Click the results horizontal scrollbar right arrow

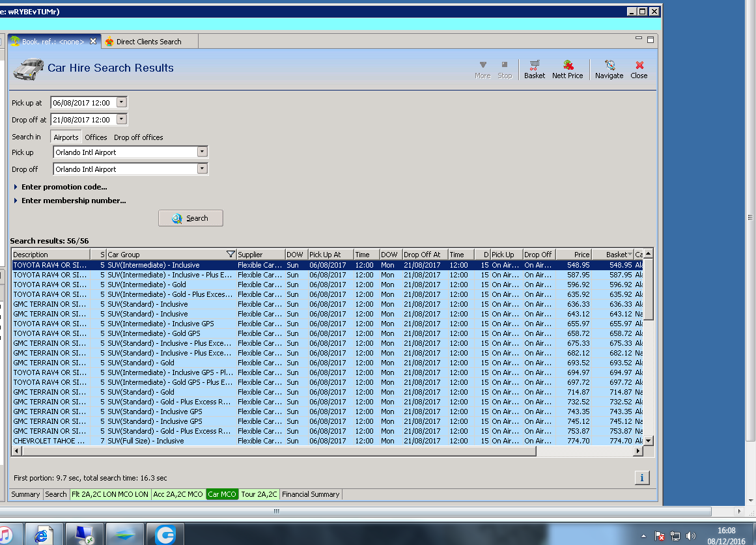pos(638,451)
